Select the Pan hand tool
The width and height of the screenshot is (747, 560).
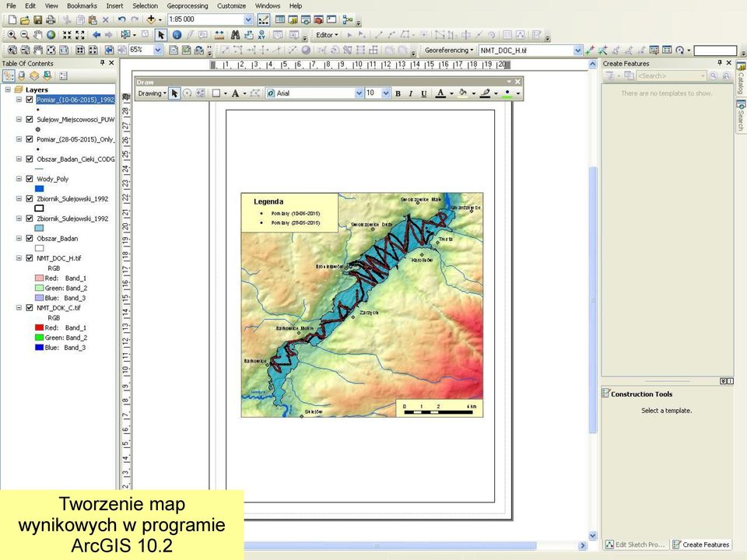(37, 35)
